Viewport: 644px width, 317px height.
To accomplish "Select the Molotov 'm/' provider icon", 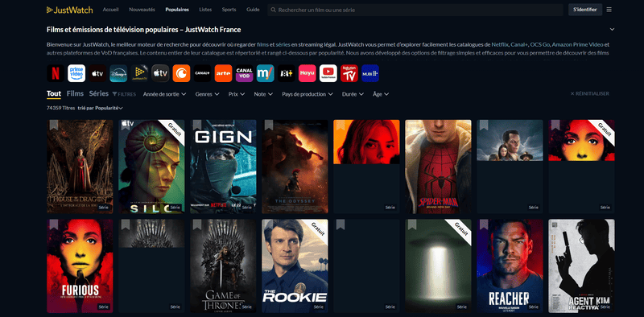I will coord(265,73).
